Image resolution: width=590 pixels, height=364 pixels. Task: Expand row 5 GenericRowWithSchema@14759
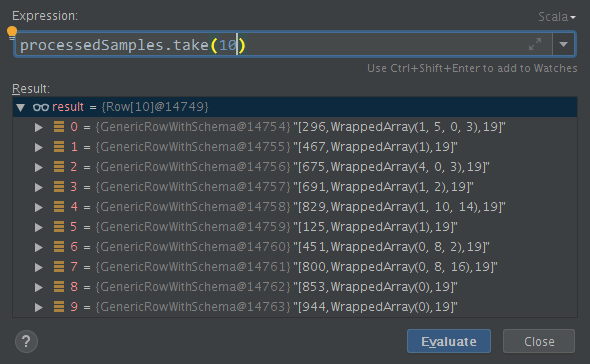(38, 227)
